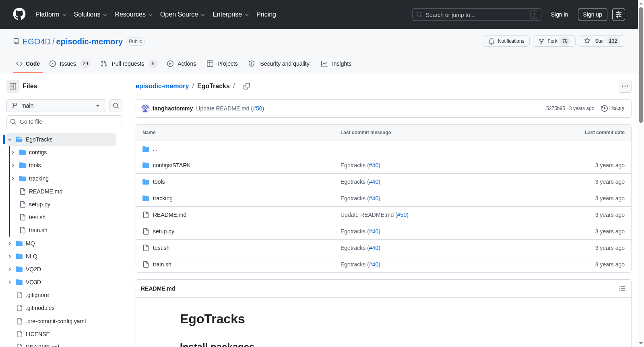Select LICENSE in the file tree
The width and height of the screenshot is (644, 347).
[x=37, y=334]
